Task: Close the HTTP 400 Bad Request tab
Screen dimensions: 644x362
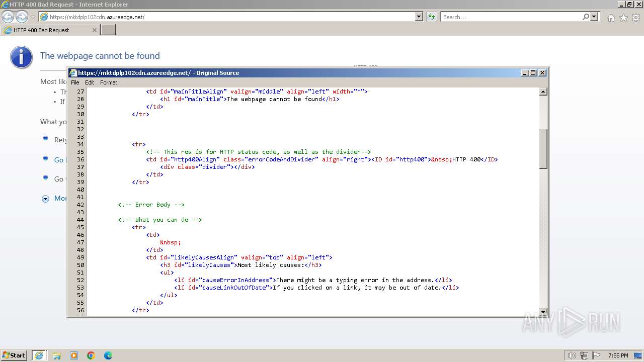Action: click(x=94, y=30)
